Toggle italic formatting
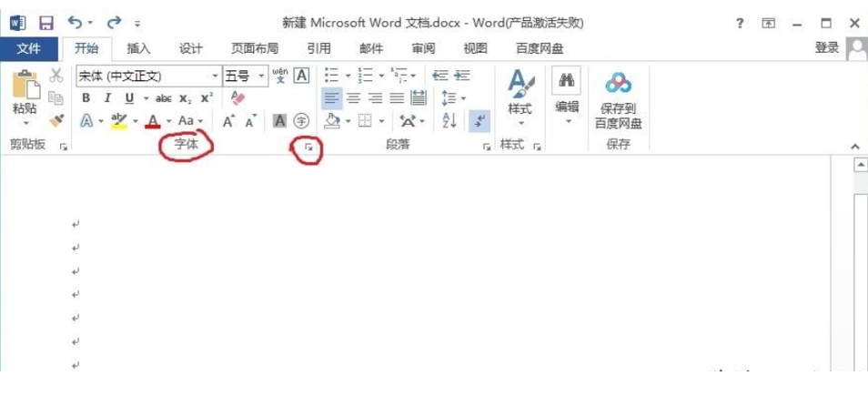The image size is (868, 396). click(107, 98)
